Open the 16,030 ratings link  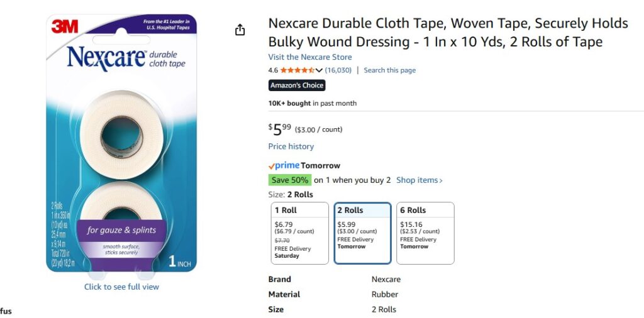(x=338, y=70)
